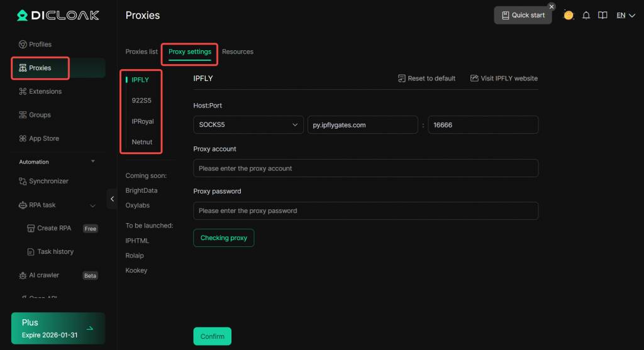Open the documentation book icon
Screen dimensions: 644x350
[x=602, y=15]
